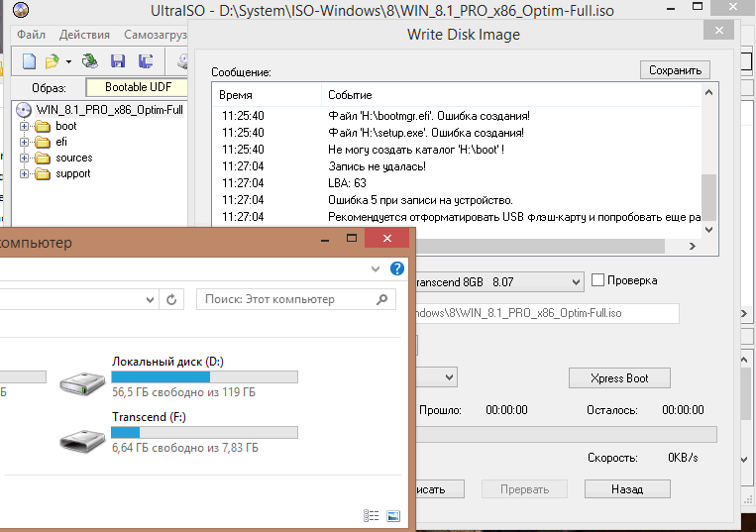This screenshot has height=532, width=756.
Task: Click the Xpress Boot button
Action: (619, 377)
